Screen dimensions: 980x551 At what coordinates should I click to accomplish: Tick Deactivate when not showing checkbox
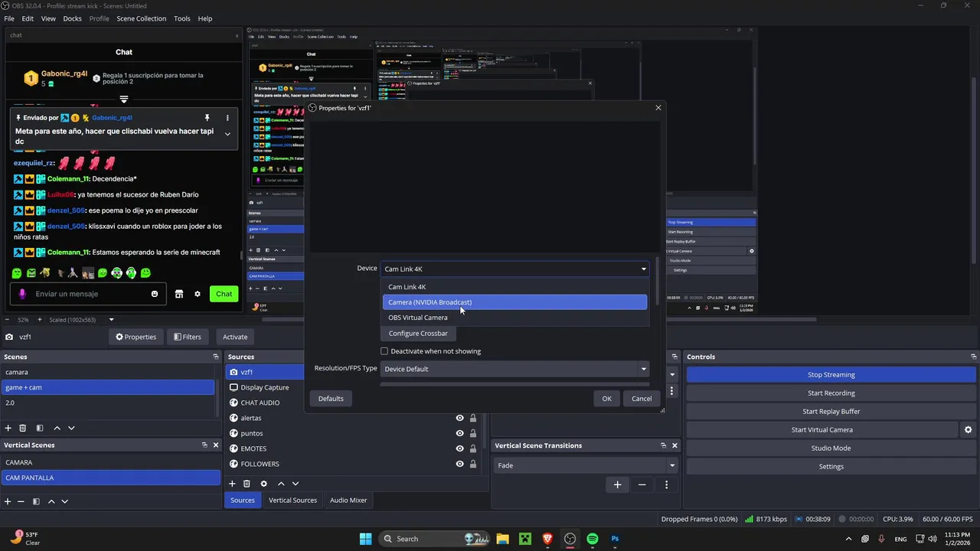(384, 351)
